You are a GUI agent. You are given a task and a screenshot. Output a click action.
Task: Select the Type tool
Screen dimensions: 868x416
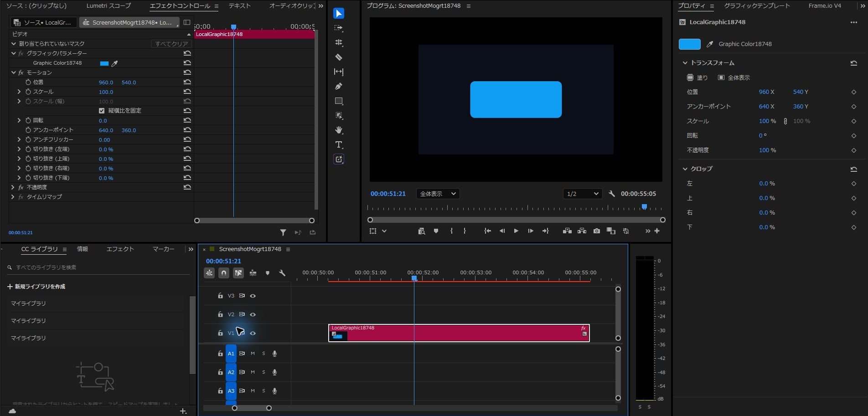click(x=339, y=144)
